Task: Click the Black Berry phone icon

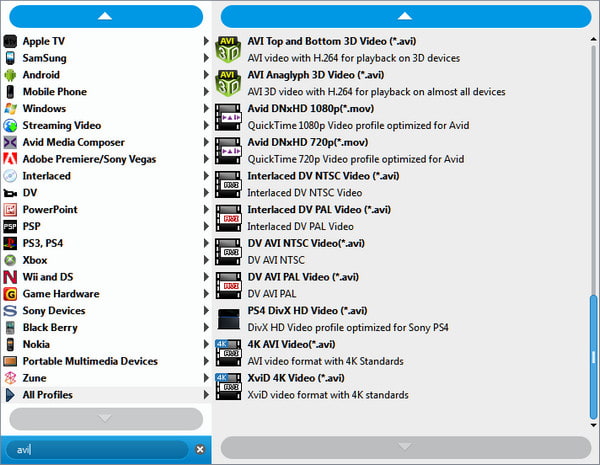Action: [x=10, y=328]
